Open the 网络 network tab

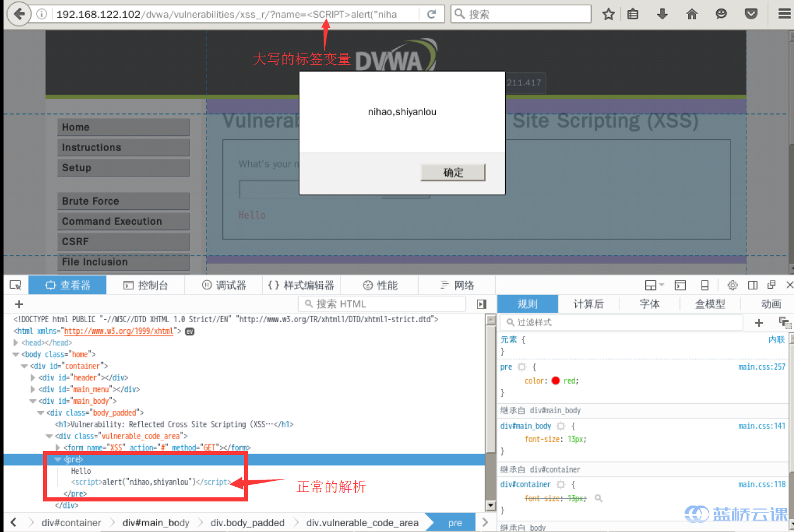click(457, 285)
